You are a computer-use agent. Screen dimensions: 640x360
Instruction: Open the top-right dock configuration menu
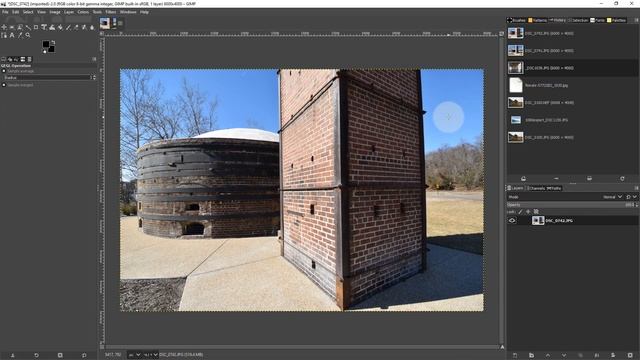[x=636, y=20]
